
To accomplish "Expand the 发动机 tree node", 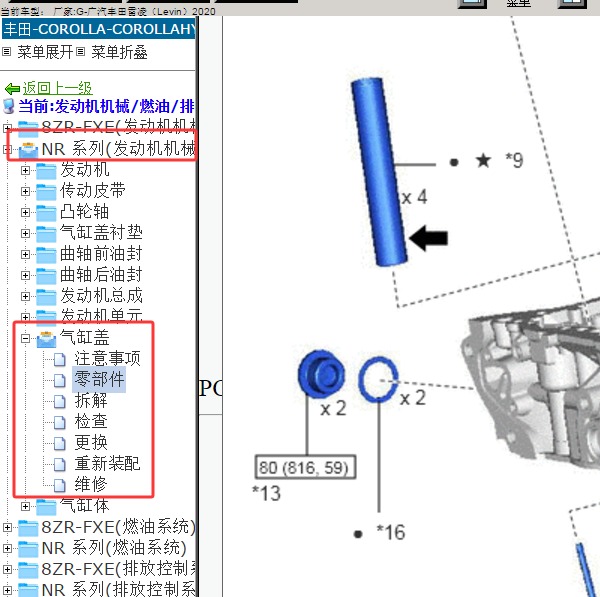I will pos(25,170).
